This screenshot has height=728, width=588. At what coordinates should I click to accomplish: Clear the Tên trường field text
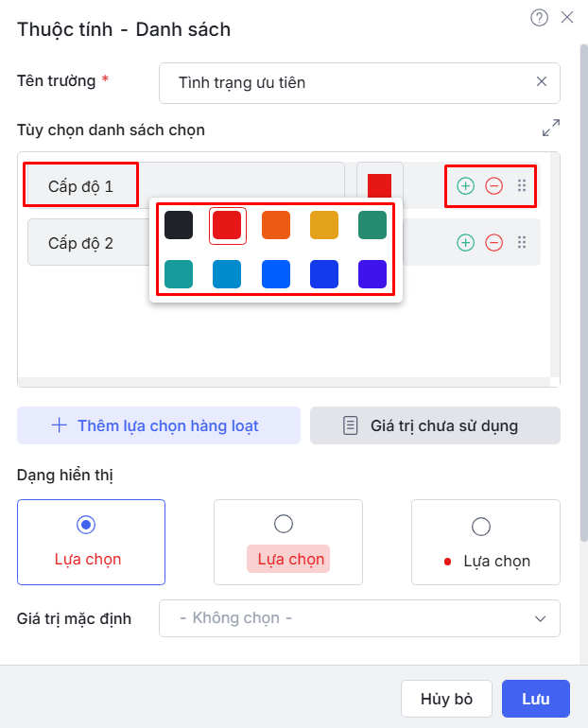542,82
